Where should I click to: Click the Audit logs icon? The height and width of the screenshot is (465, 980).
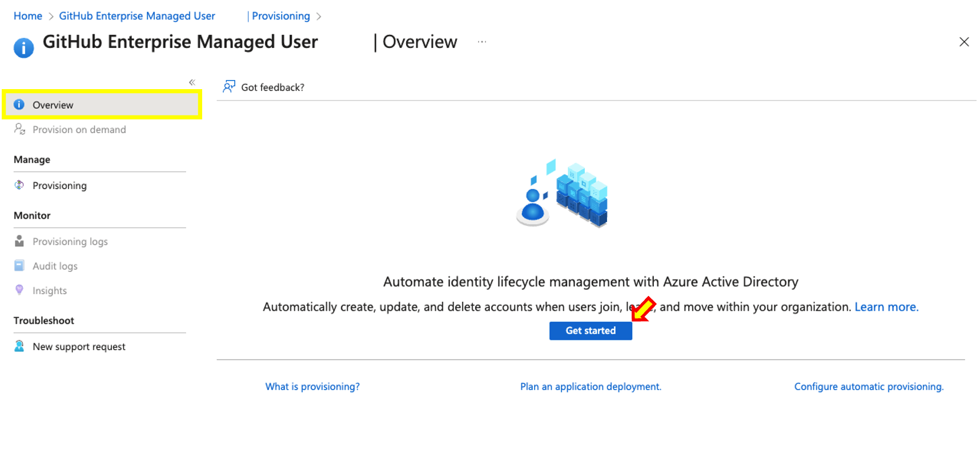(19, 266)
